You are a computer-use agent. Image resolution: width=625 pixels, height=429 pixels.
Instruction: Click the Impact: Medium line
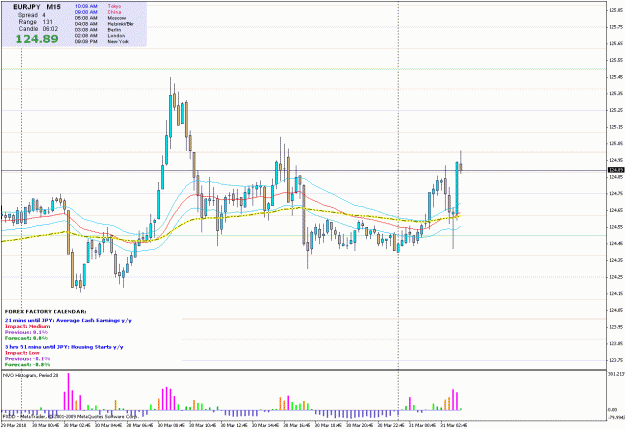coord(28,326)
